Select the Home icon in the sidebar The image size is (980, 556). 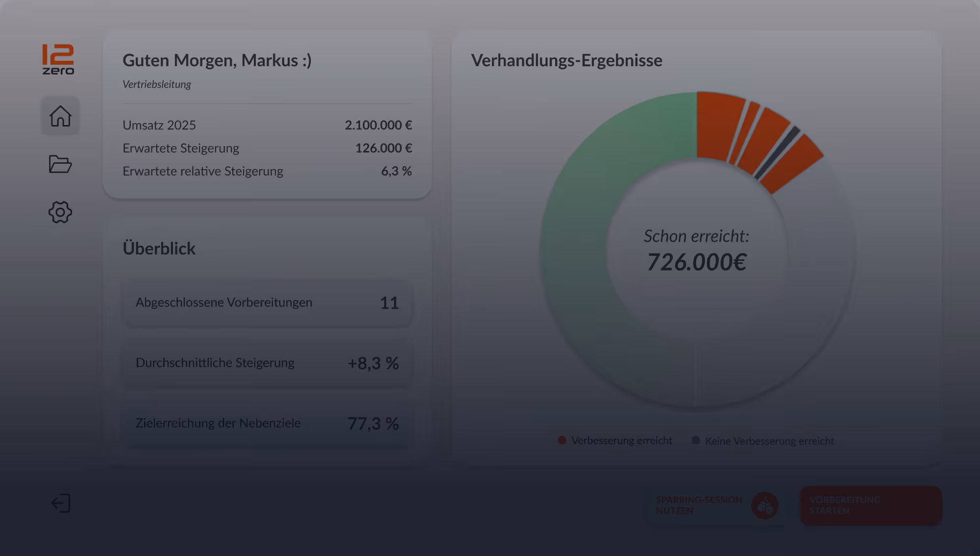[60, 116]
